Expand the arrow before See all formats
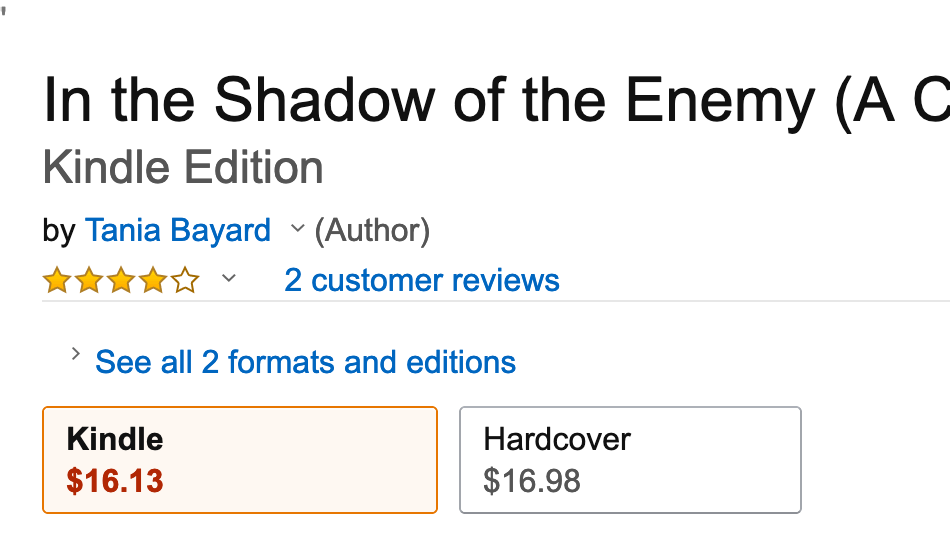950x534 pixels. click(75, 354)
